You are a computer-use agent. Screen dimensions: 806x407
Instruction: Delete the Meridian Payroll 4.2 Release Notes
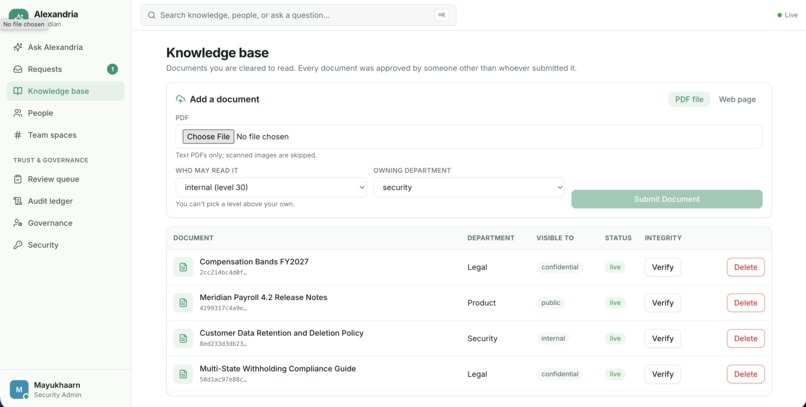745,303
